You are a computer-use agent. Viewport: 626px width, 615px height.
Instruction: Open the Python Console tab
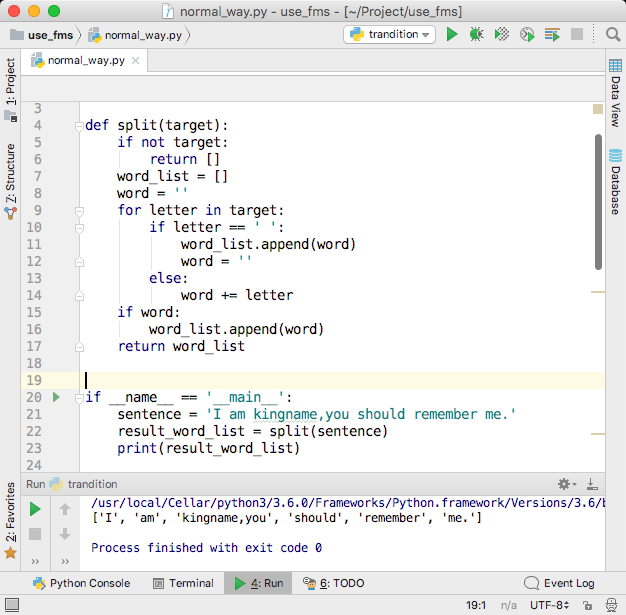pyautogui.click(x=81, y=583)
